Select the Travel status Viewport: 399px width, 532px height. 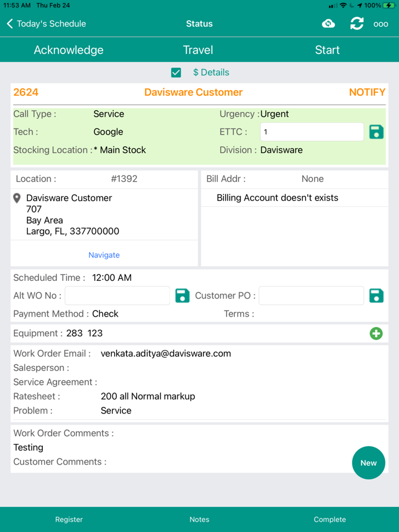pyautogui.click(x=198, y=50)
